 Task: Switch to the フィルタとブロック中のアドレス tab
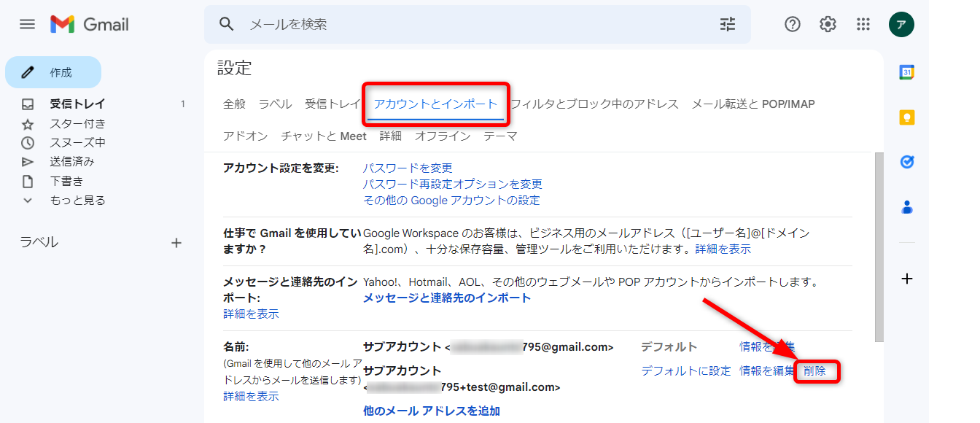click(594, 104)
